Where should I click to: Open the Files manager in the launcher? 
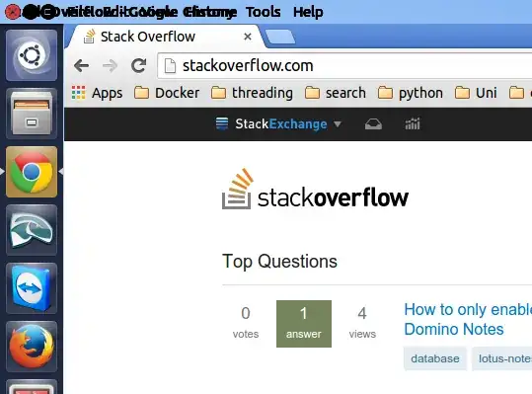pyautogui.click(x=32, y=114)
